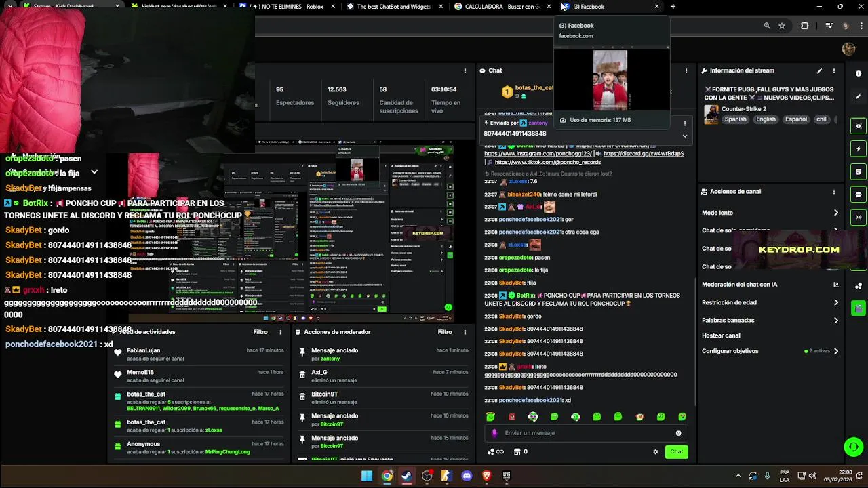
Task: Click the green filled gift sidebar icon
Action: coord(859,308)
